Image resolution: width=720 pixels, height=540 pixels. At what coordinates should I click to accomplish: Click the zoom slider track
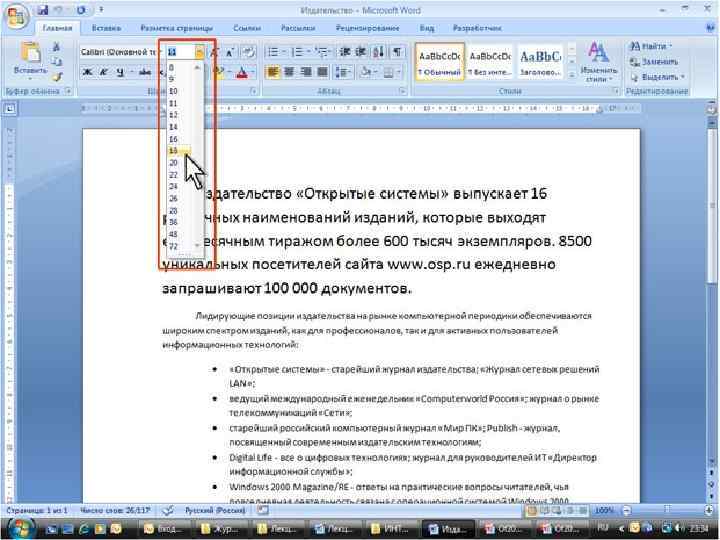[669, 510]
